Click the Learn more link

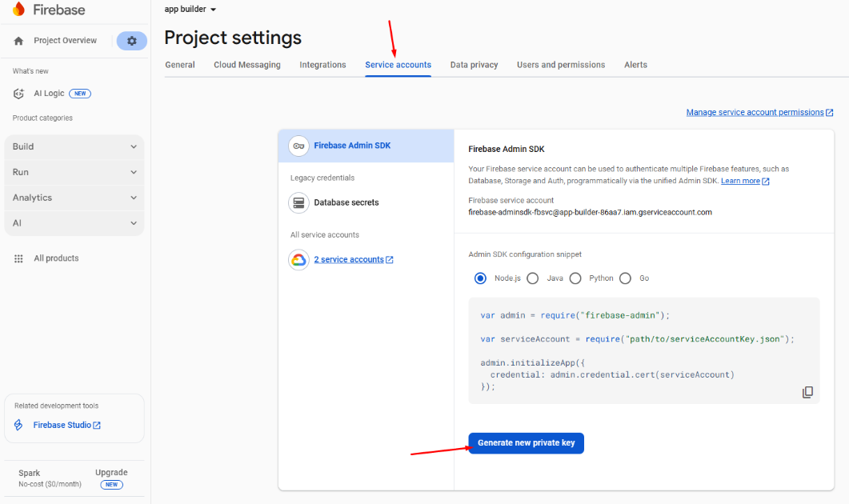(x=740, y=182)
